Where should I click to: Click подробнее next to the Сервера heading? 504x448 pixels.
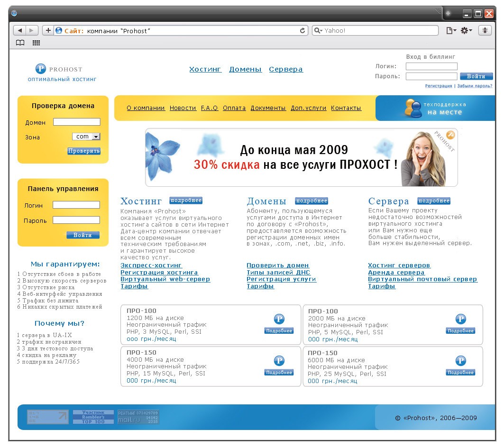tap(434, 201)
